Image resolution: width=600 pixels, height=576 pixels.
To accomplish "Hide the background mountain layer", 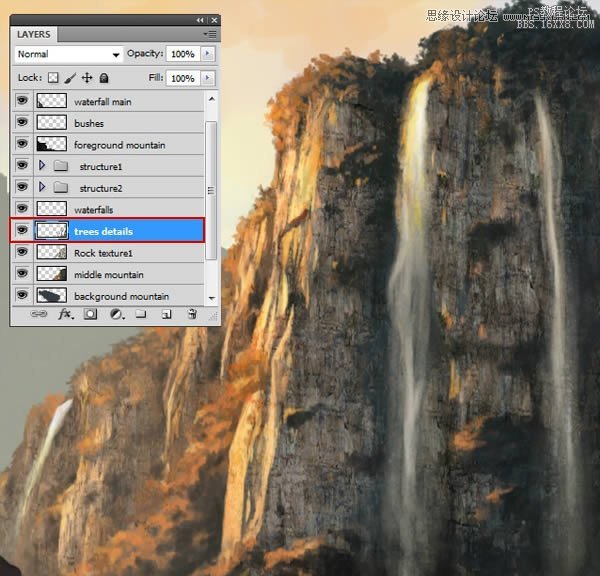I will (x=22, y=295).
